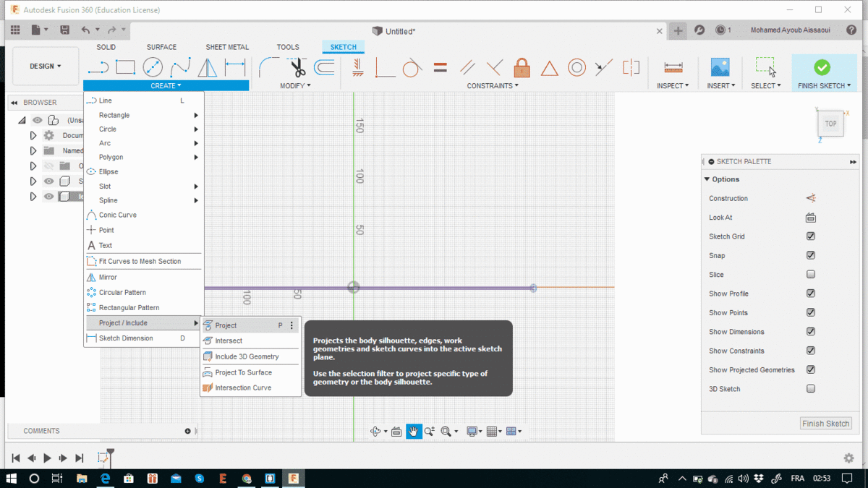Screen dimensions: 868x488
Task: Choose Circular Pattern from Create menu
Action: point(144,292)
